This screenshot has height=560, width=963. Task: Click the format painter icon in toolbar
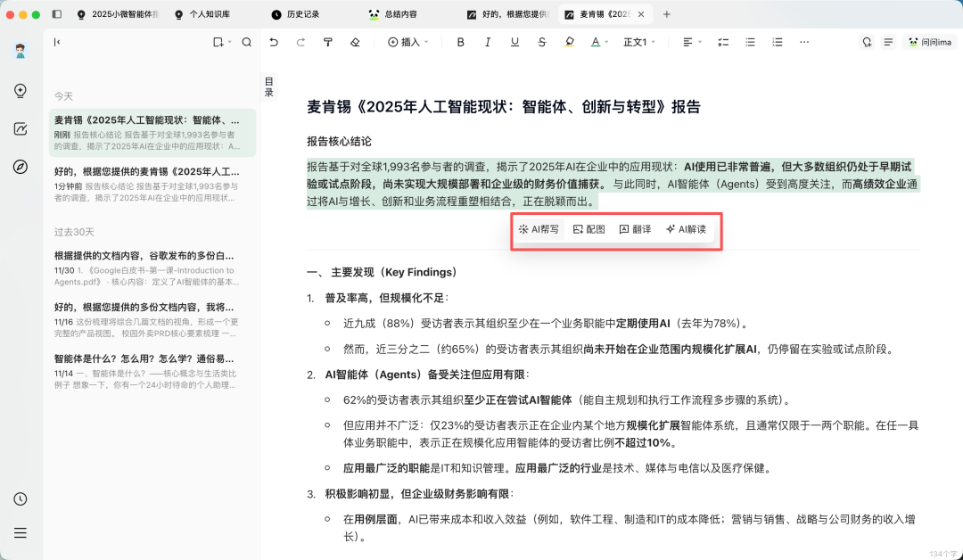[x=327, y=41]
